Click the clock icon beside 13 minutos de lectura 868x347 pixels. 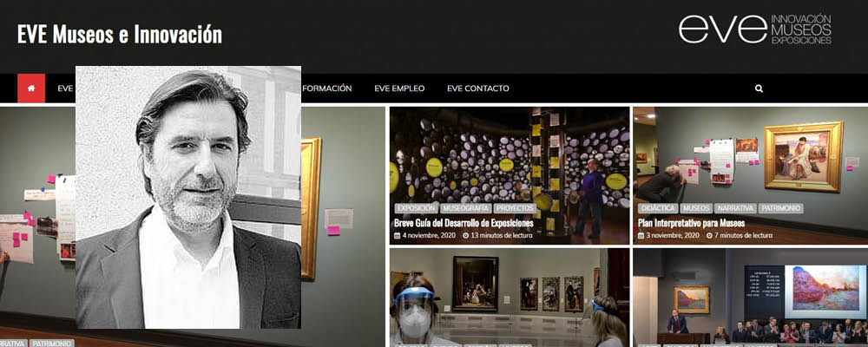[x=465, y=236]
